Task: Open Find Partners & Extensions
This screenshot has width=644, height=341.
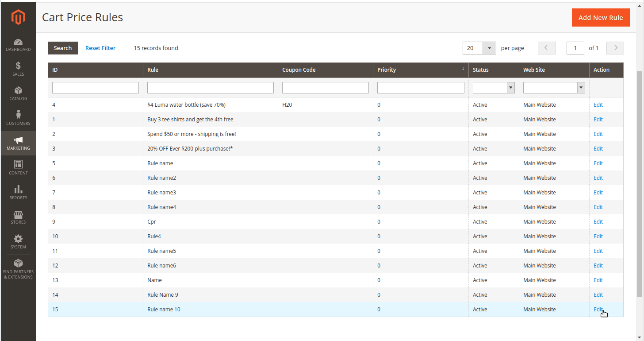Action: tap(18, 268)
